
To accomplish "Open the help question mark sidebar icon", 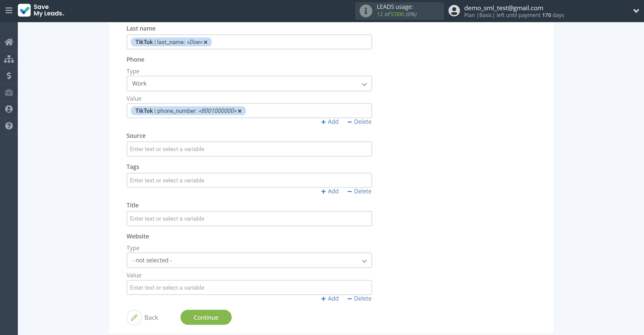I will [x=9, y=126].
